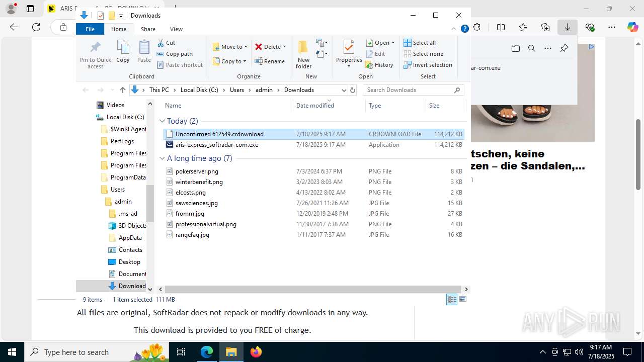Image resolution: width=644 pixels, height=362 pixels.
Task: Select Contacts in navigation tree
Action: (x=130, y=250)
